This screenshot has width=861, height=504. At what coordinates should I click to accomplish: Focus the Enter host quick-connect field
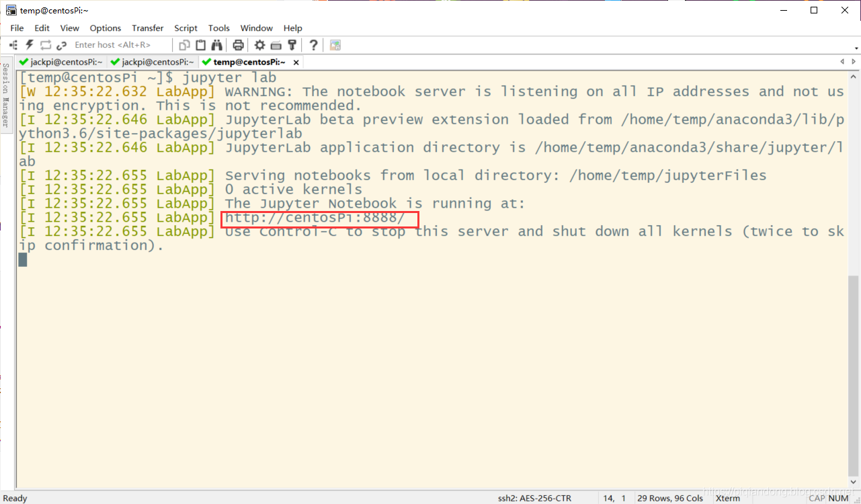click(121, 45)
